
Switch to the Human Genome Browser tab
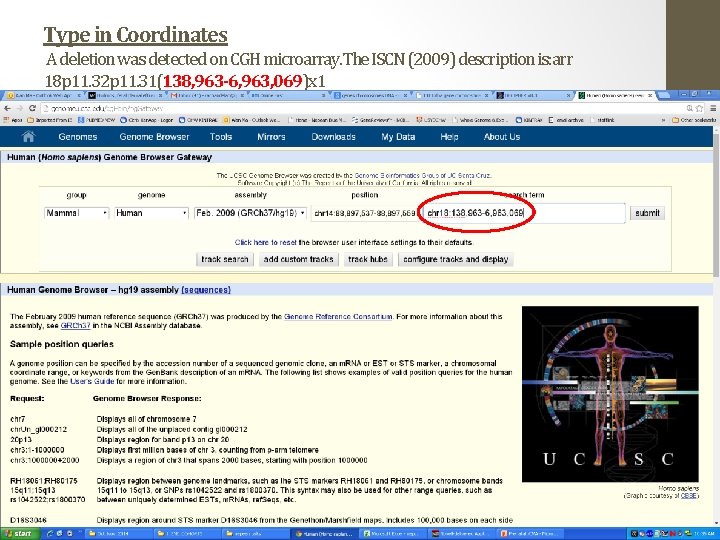tap(616, 96)
